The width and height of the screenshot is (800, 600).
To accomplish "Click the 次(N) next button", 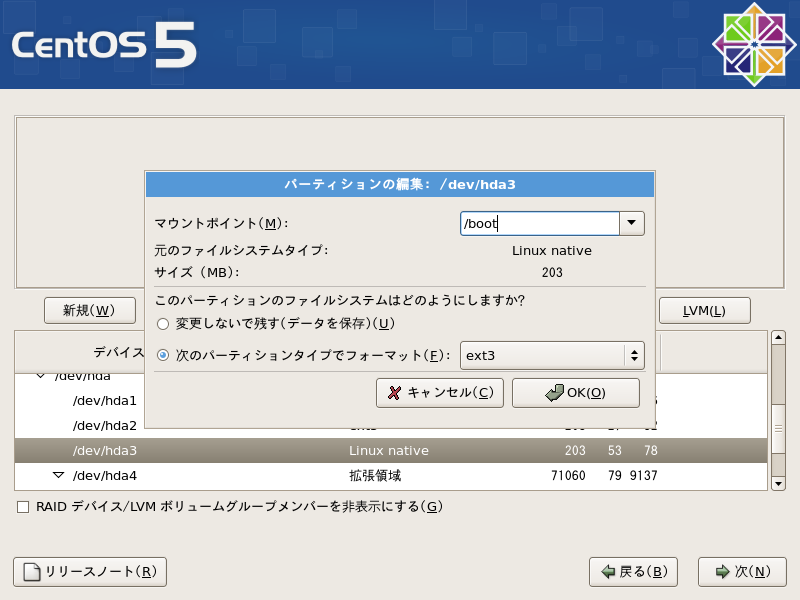I will (x=742, y=572).
